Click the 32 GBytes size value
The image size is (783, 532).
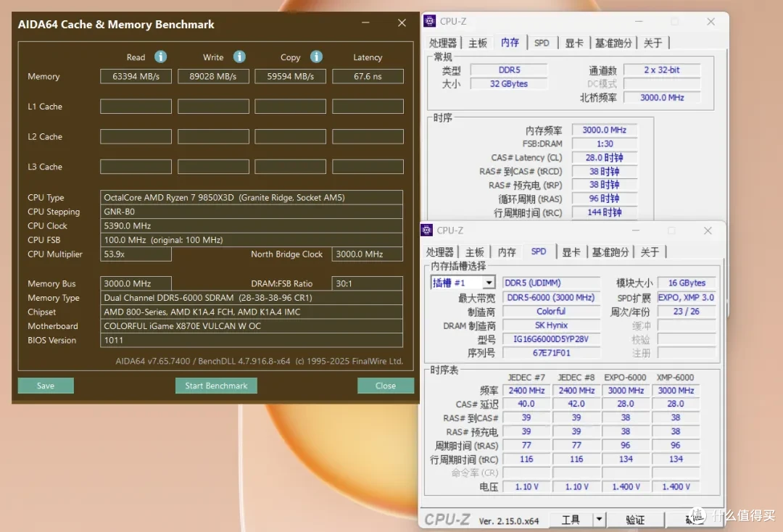click(x=509, y=84)
